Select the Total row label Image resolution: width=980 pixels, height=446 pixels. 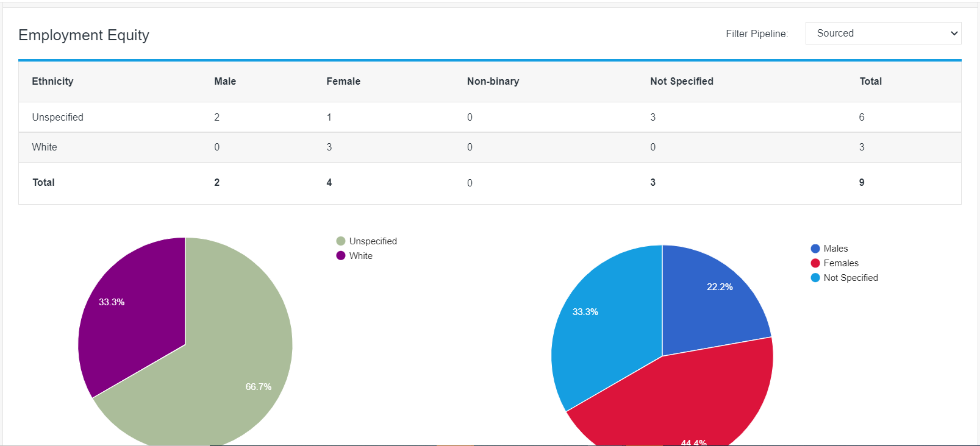pyautogui.click(x=43, y=182)
